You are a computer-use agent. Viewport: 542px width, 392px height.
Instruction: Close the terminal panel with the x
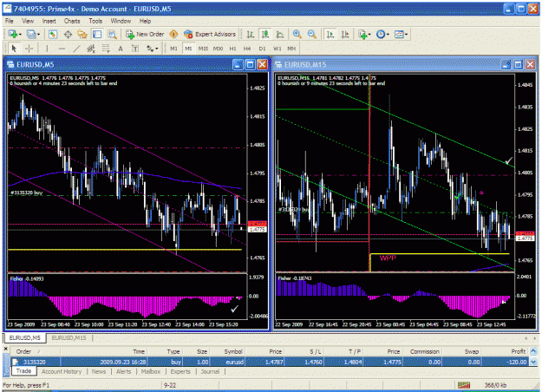coord(6,349)
